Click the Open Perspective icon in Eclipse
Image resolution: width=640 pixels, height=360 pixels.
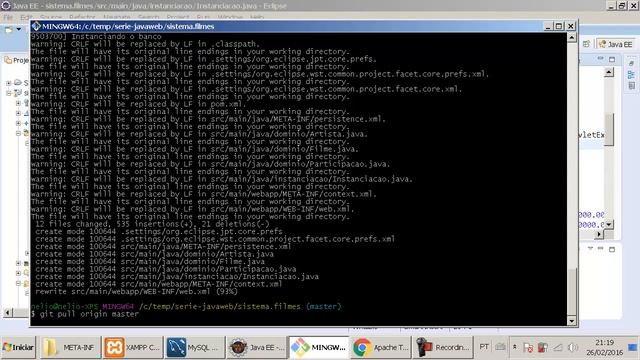click(587, 44)
